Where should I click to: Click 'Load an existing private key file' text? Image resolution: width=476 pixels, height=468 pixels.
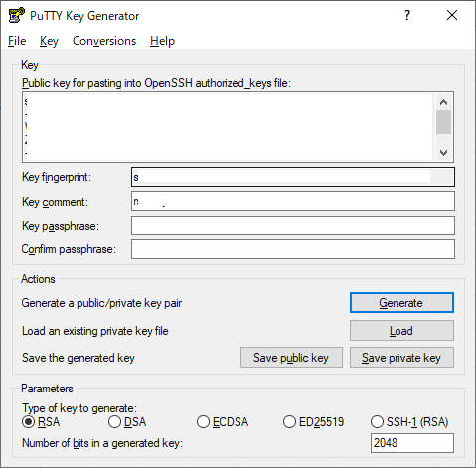click(x=95, y=331)
